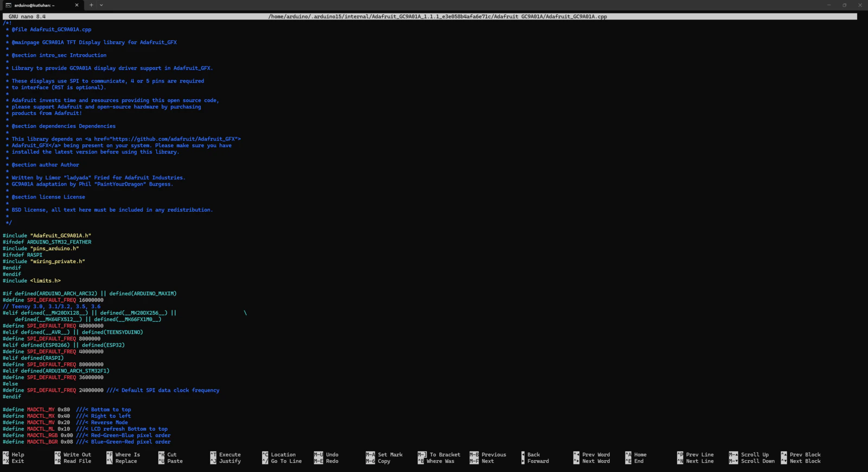Click the Previous shortcut label
This screenshot has width=868, height=472.
[x=494, y=455]
